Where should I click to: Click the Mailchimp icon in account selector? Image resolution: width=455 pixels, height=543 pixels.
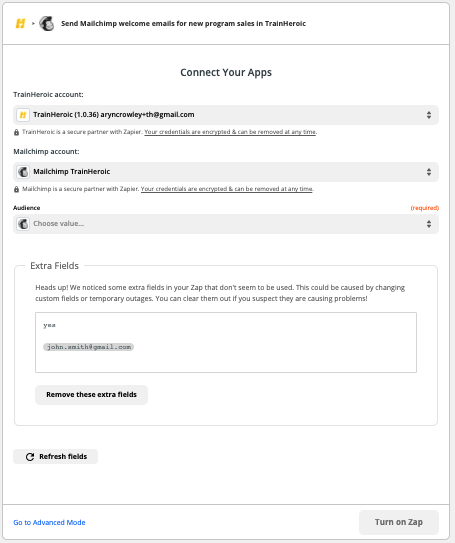[x=23, y=172]
